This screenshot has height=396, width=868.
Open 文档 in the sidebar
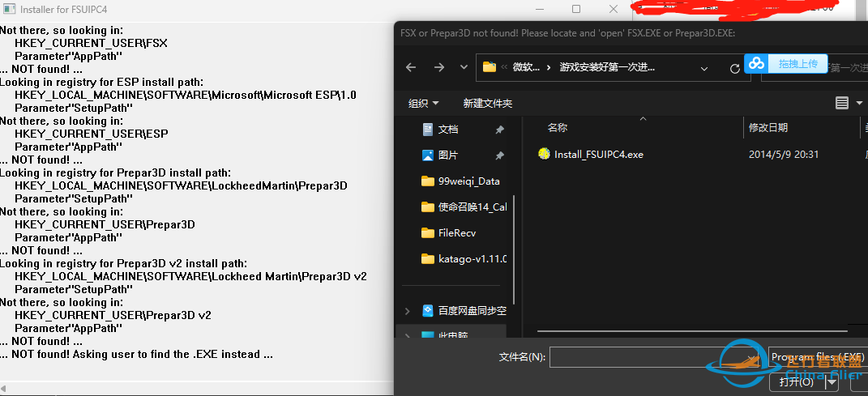click(448, 130)
